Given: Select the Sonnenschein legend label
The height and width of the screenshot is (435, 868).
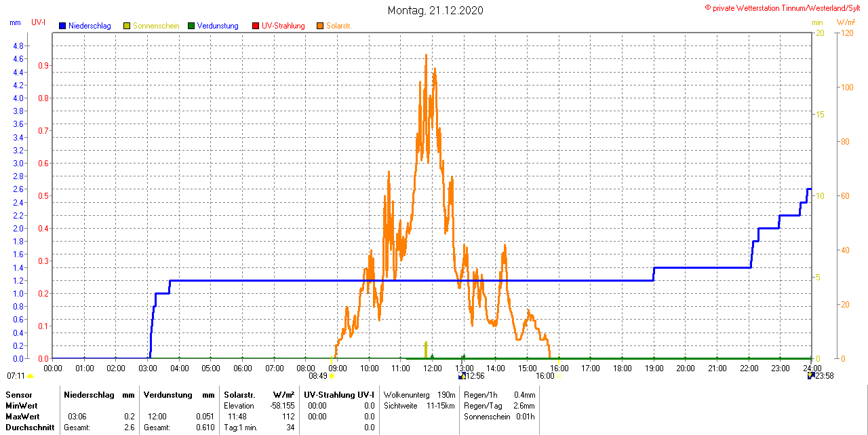Looking at the screenshot, I should pyautogui.click(x=156, y=26).
